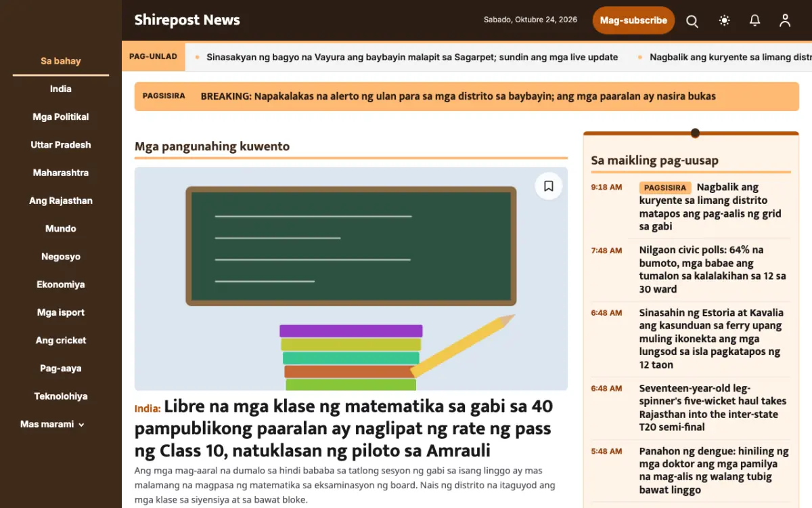Click PAG-UNLAD ticker label
The width and height of the screenshot is (812, 508).
pos(153,57)
